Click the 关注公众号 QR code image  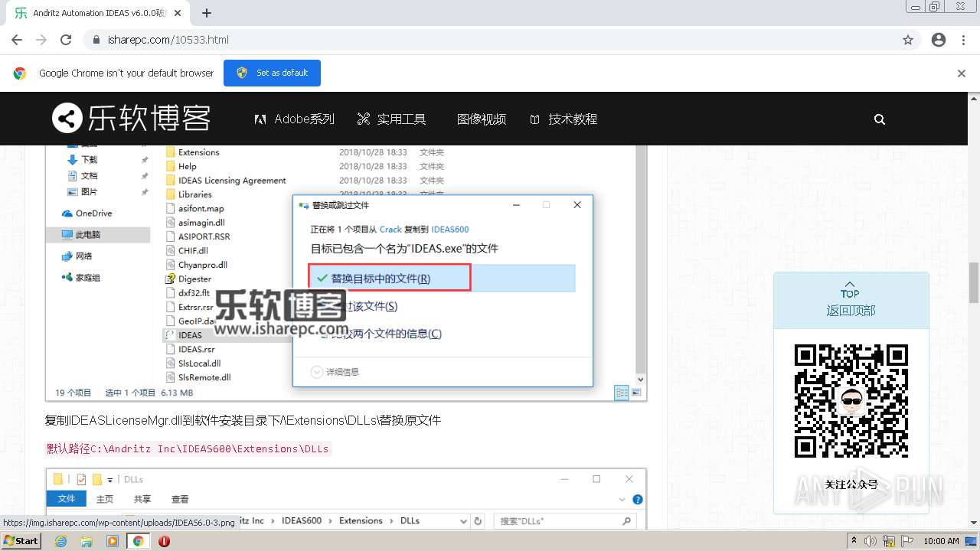click(x=851, y=401)
